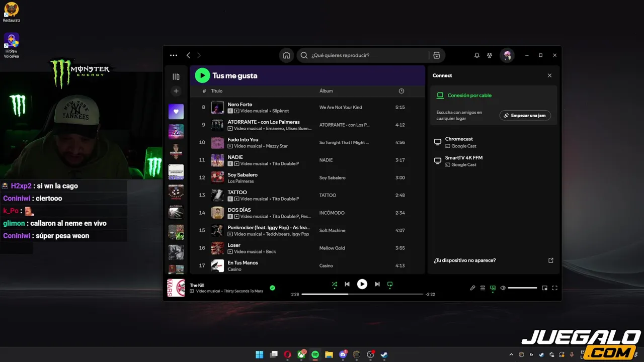Viewport: 644px width, 362px height.
Task: Sort by the Título column header
Action: 217,91
